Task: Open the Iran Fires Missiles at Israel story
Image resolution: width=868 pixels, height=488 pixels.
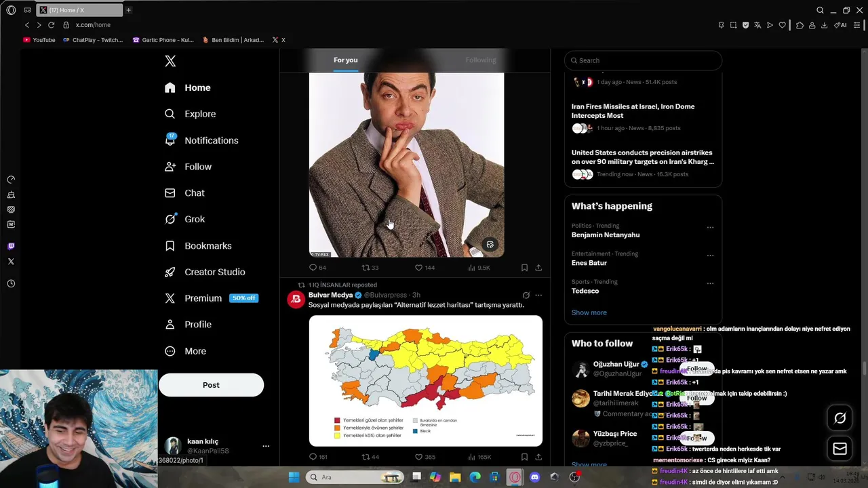Action: click(643, 117)
